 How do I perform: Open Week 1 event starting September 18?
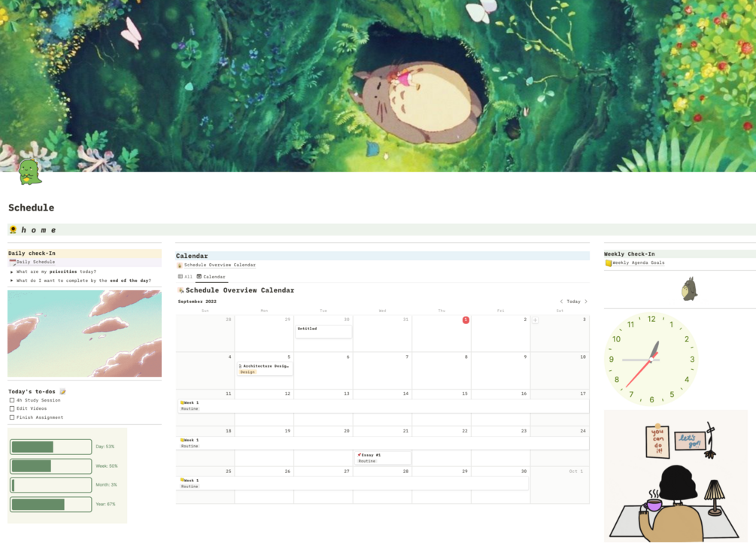[x=382, y=444]
